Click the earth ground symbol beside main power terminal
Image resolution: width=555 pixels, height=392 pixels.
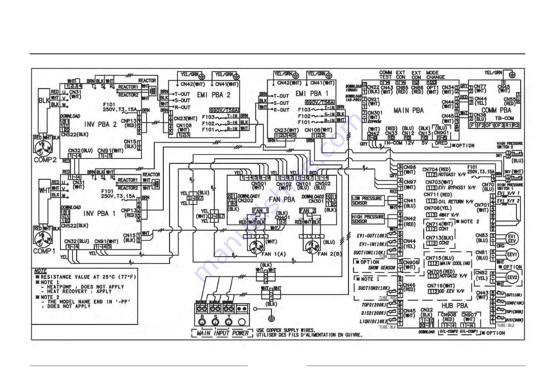coord(272,318)
